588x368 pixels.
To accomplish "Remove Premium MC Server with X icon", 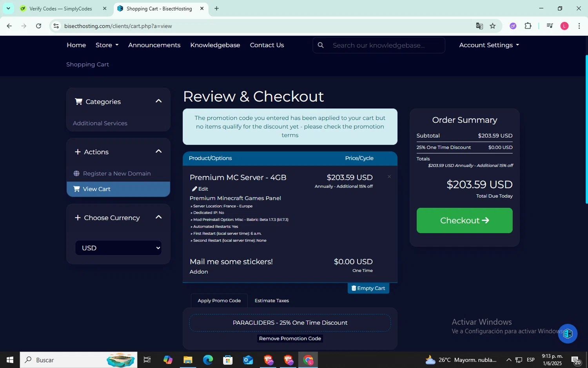I will click(389, 177).
